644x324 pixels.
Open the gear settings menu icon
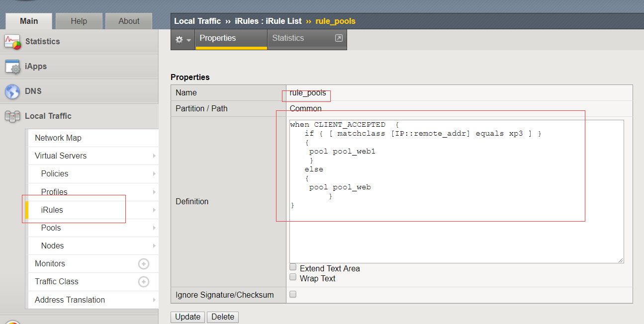(182, 39)
